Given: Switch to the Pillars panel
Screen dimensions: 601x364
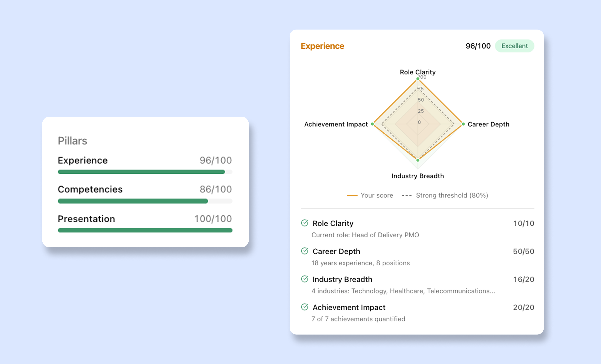Looking at the screenshot, I should click(x=72, y=141).
